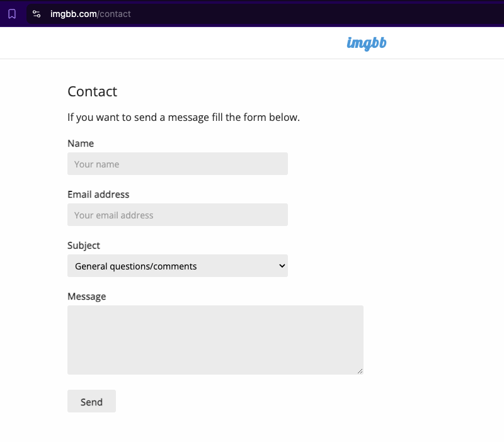Click the Message box resize grip
Image resolution: width=504 pixels, height=442 pixels.
coord(360,371)
